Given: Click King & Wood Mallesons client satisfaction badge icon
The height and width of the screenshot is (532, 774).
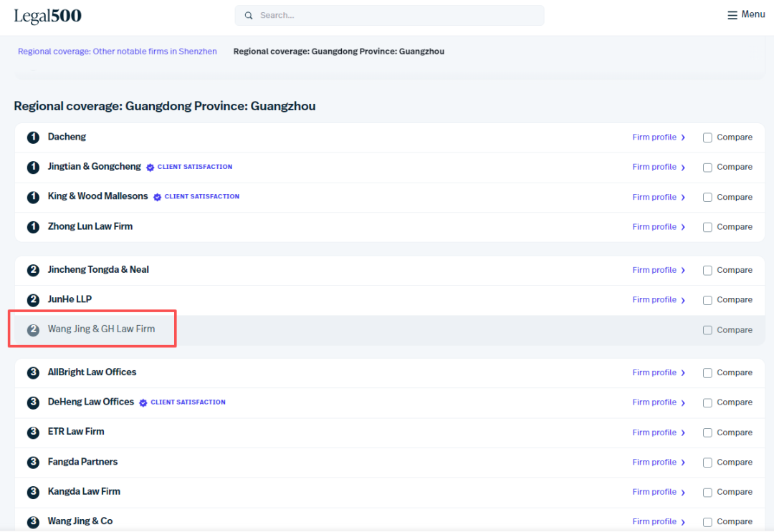Looking at the screenshot, I should tap(157, 197).
